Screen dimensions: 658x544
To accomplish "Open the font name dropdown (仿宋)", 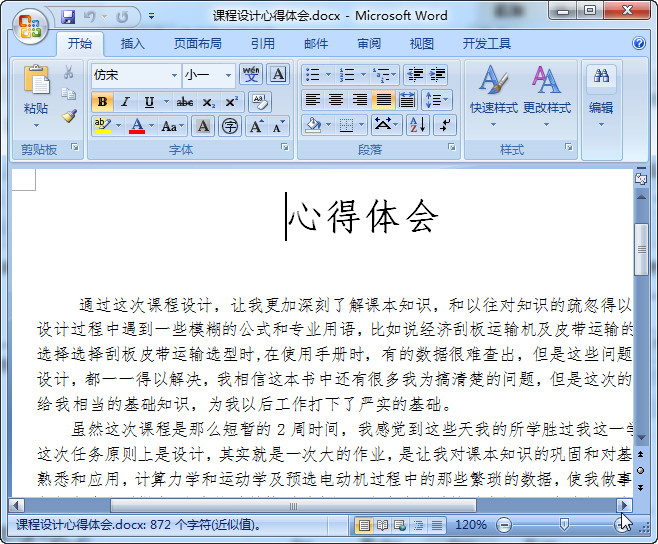I will coord(175,75).
